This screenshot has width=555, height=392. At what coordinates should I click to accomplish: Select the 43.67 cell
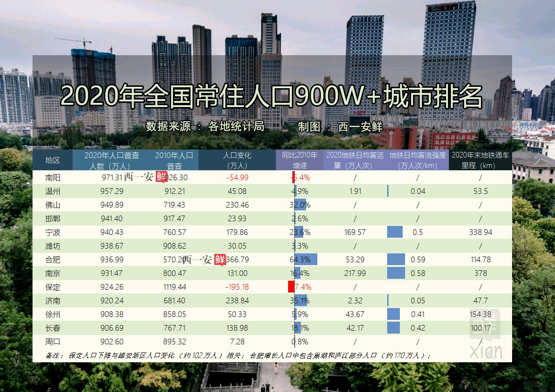(355, 315)
